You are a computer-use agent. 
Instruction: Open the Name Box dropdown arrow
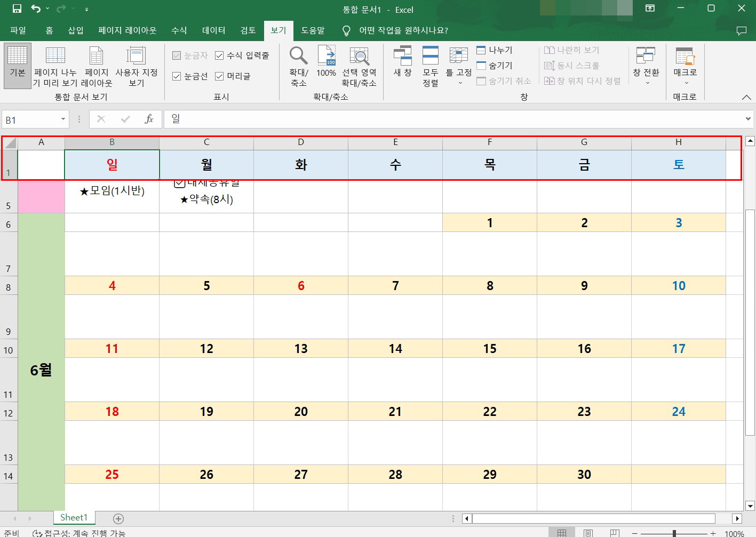point(63,119)
